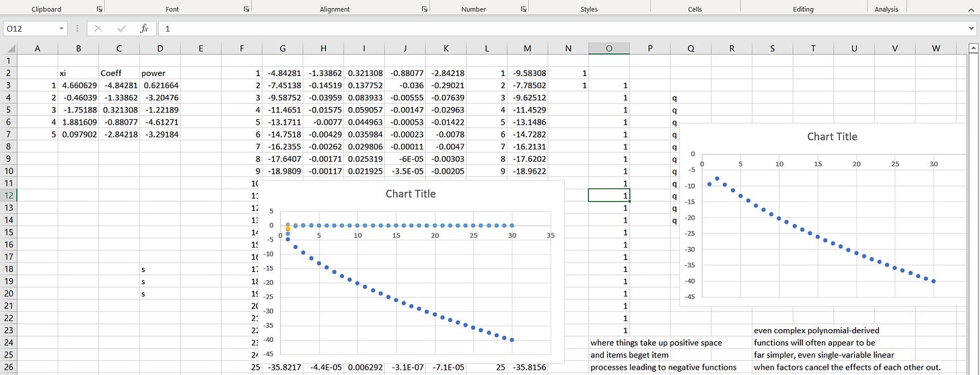
Task: Open the Alignment settings dialog launcher
Action: 425,9
